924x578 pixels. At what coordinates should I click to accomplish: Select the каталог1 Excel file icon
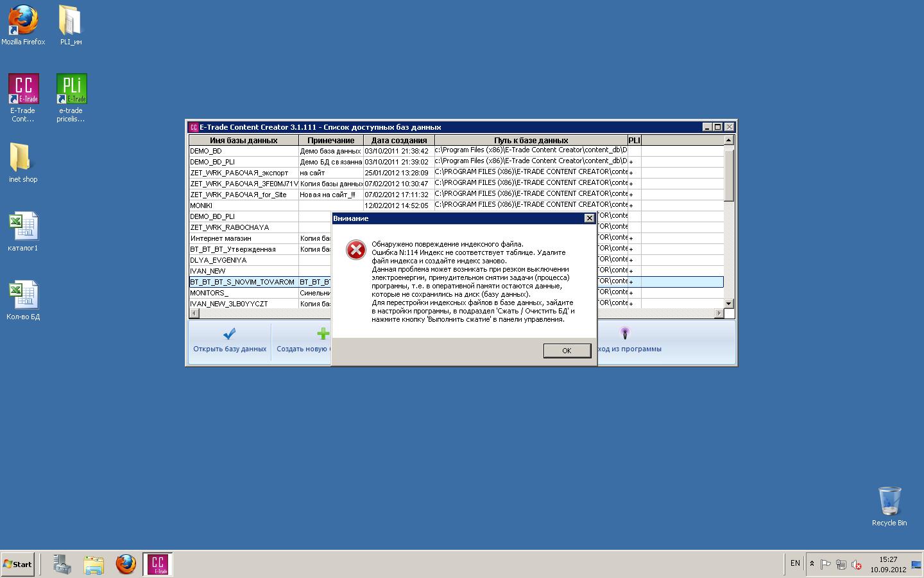pos(23,232)
